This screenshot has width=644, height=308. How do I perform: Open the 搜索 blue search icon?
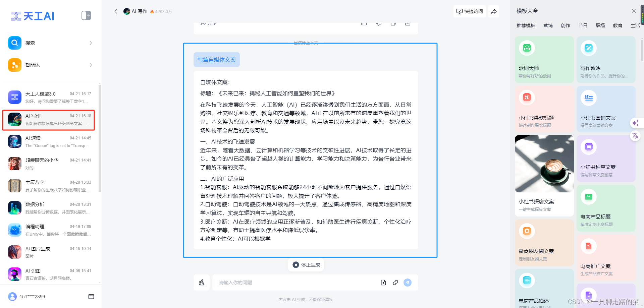15,43
